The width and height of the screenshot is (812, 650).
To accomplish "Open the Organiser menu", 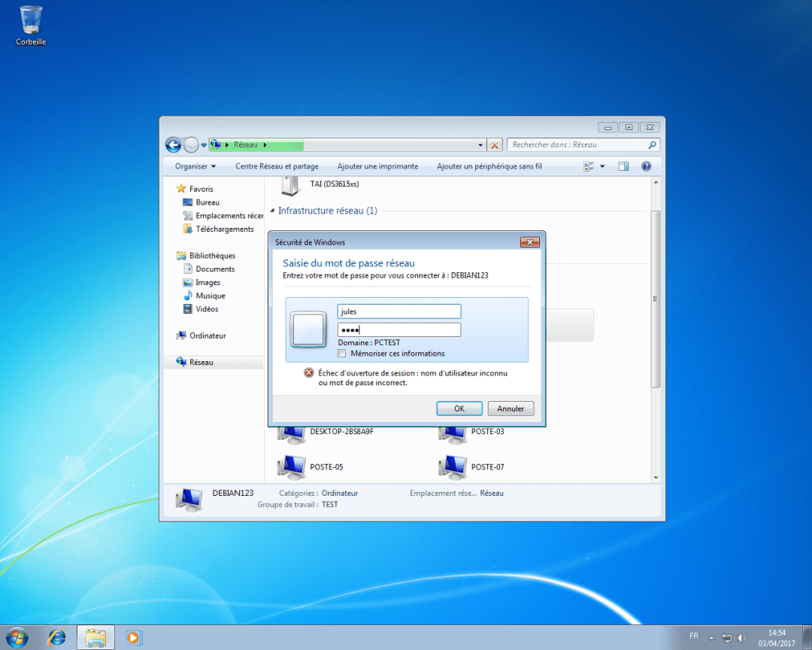I will pos(193,166).
